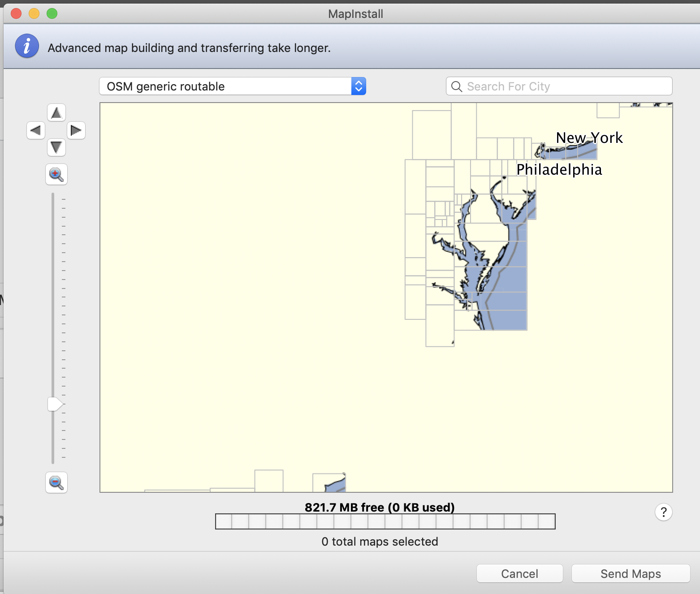The width and height of the screenshot is (700, 594).
Task: Click the 0 total maps selected text
Action: click(x=380, y=542)
